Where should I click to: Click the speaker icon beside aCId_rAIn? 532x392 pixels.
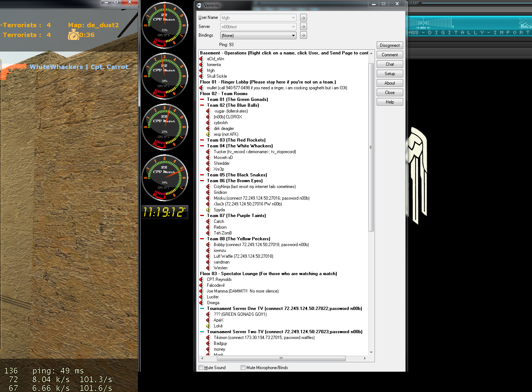(201, 59)
